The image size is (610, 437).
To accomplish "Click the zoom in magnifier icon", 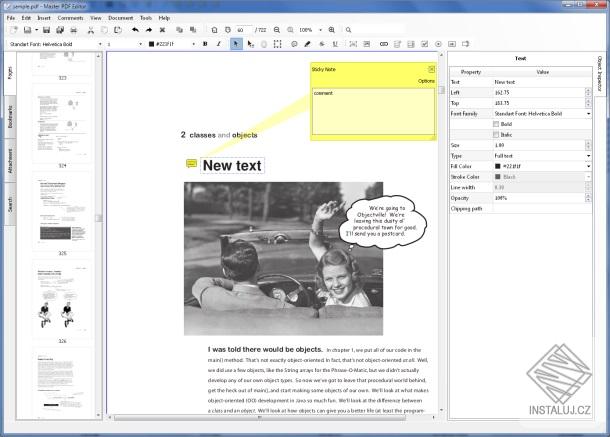I will pyautogui.click(x=331, y=30).
